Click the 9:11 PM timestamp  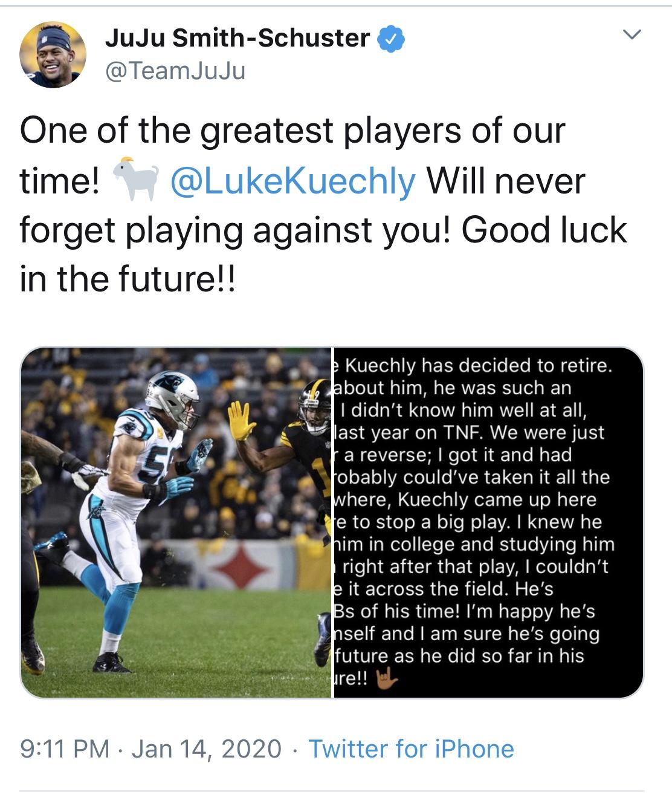point(65,748)
